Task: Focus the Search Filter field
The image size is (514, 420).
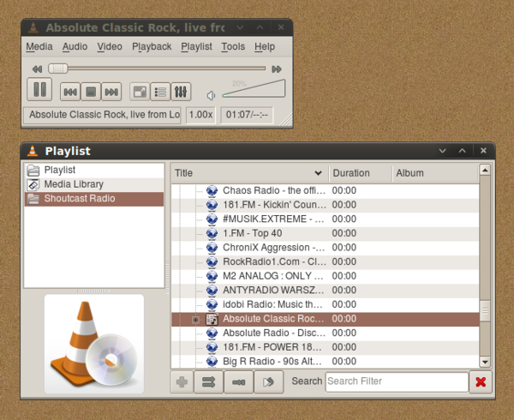Action: coord(397,381)
